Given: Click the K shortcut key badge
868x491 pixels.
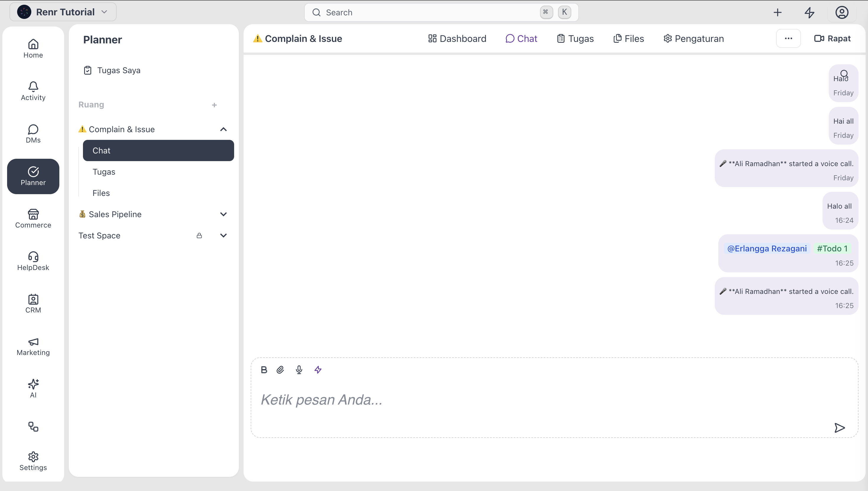Looking at the screenshot, I should [564, 12].
